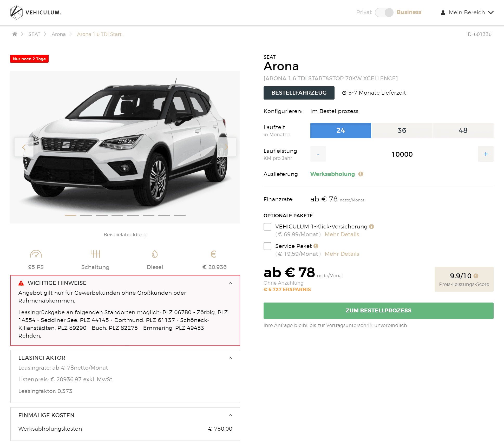Viewport: 504px width, 446px height.
Task: Collapse the Wichtige Hinweise section
Action: (x=230, y=283)
